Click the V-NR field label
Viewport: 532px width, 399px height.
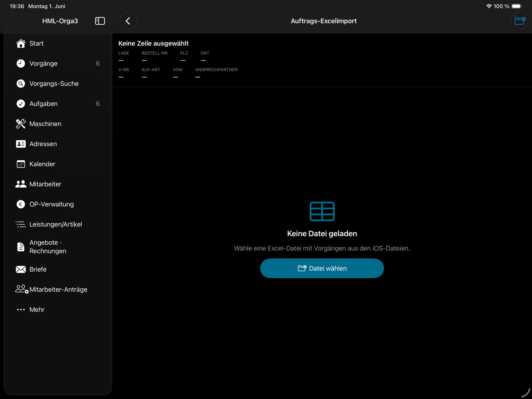pos(123,70)
